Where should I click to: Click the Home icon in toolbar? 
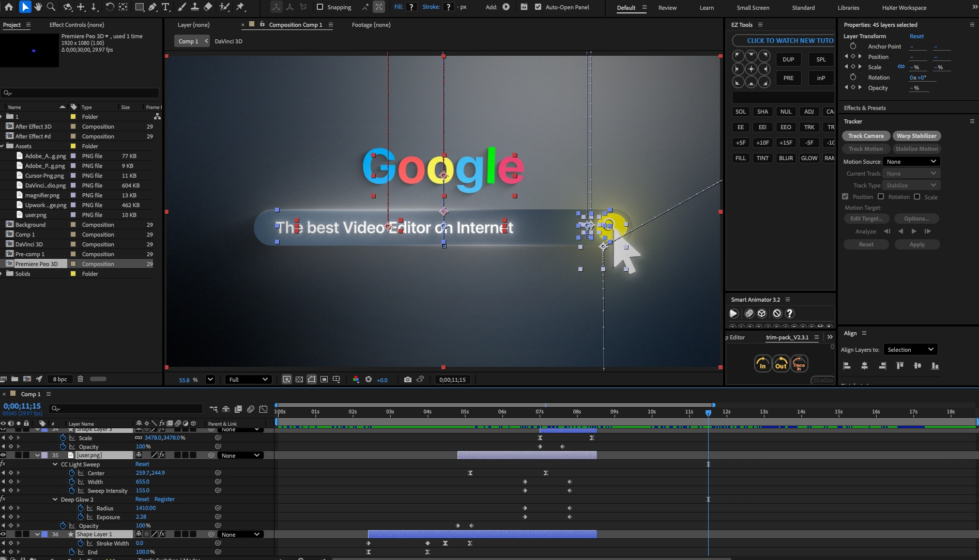pos(9,7)
